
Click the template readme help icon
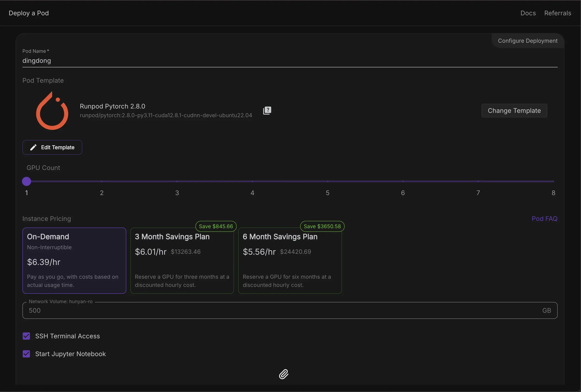(267, 110)
